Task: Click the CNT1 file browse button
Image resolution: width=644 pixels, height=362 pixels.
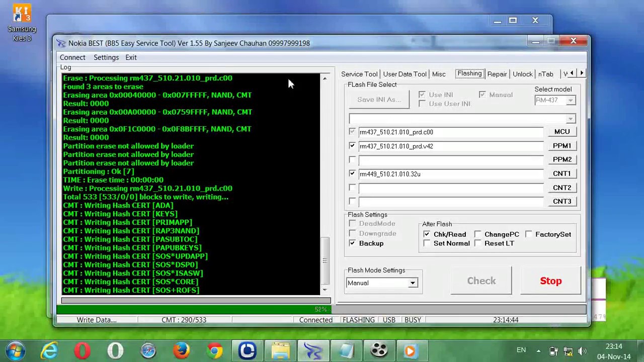Action: pyautogui.click(x=562, y=173)
